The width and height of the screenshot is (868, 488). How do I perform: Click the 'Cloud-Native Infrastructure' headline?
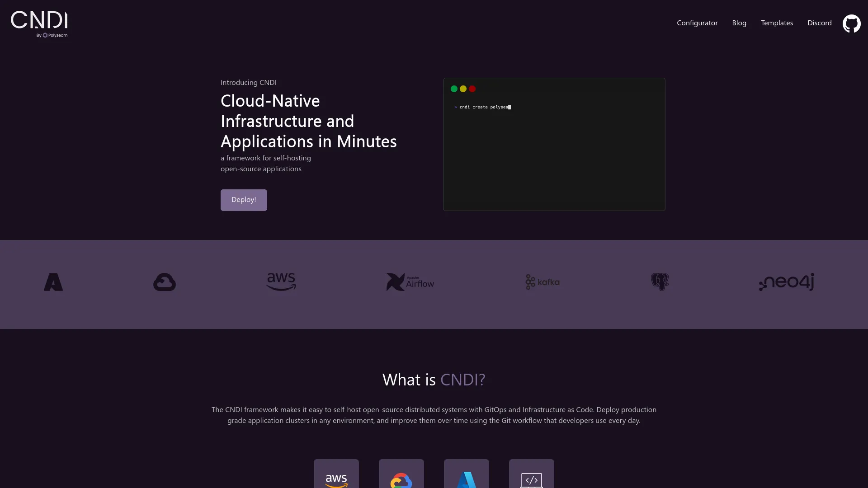point(309,121)
